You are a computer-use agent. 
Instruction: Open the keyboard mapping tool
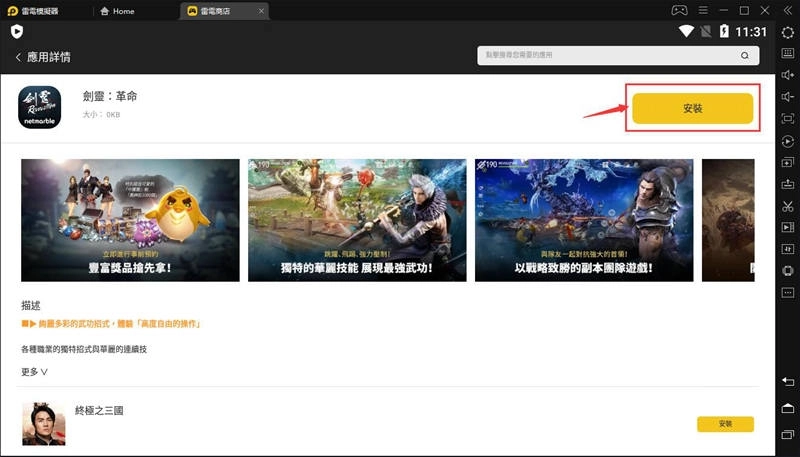click(x=788, y=53)
